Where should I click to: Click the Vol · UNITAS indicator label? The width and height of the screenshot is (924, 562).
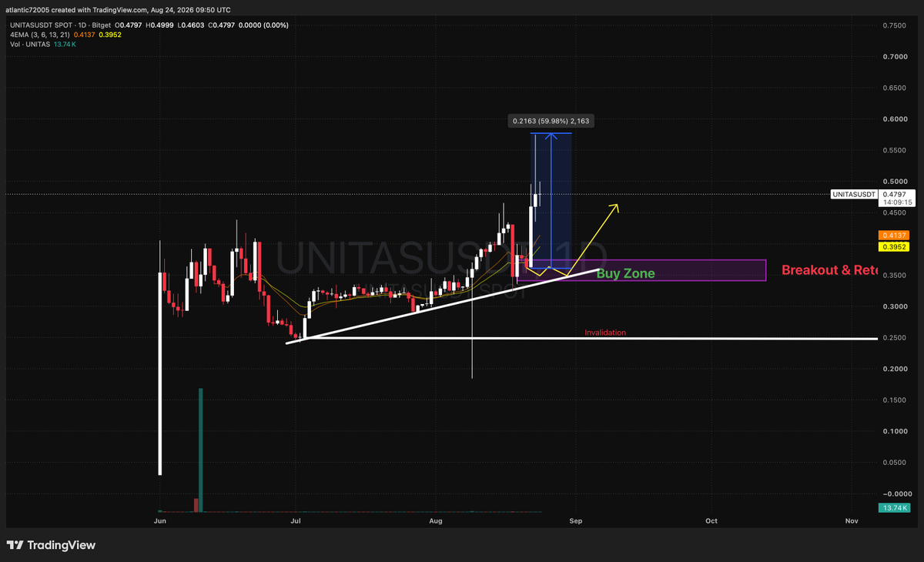pyautogui.click(x=28, y=45)
